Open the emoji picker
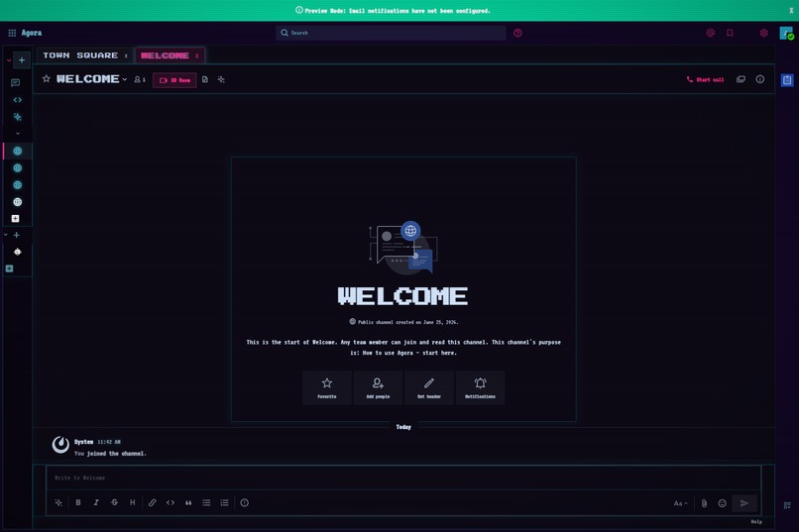 tap(722, 503)
